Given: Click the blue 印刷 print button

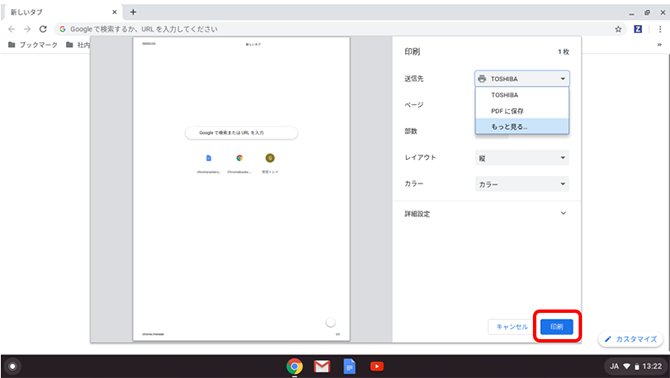Looking at the screenshot, I should click(x=556, y=327).
